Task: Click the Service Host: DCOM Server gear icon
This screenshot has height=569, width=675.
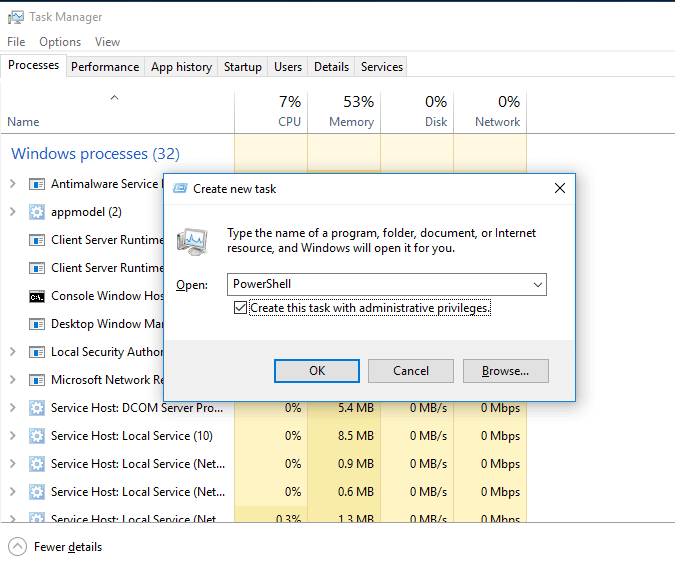Action: [37, 408]
